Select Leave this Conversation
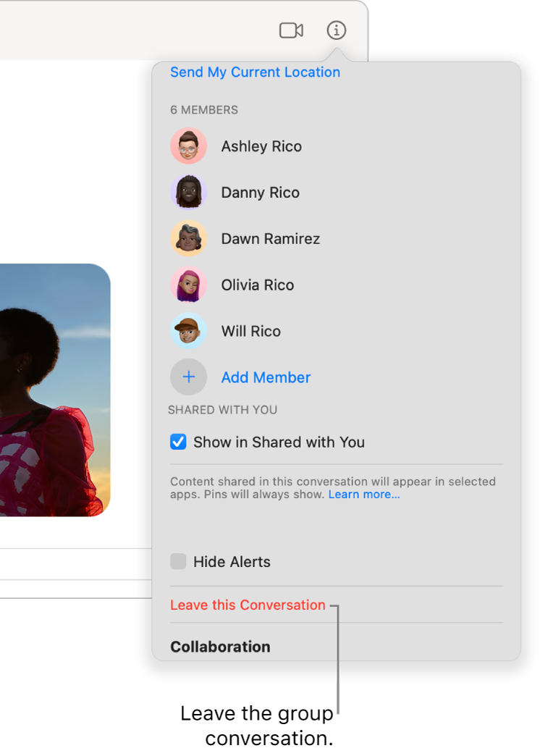The image size is (540, 756). pos(248,605)
